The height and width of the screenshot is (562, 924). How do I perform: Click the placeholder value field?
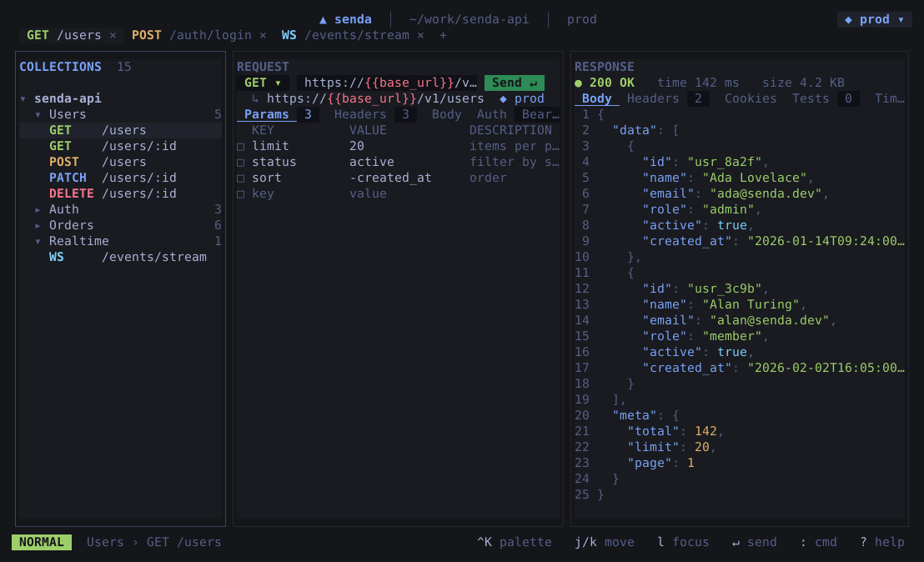(368, 193)
